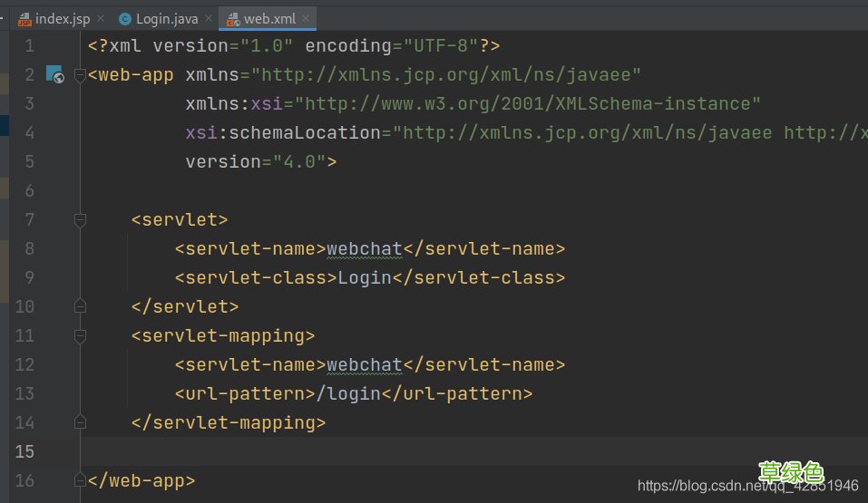The width and height of the screenshot is (868, 503).
Task: Close the Login.java tab
Action: [208, 18]
